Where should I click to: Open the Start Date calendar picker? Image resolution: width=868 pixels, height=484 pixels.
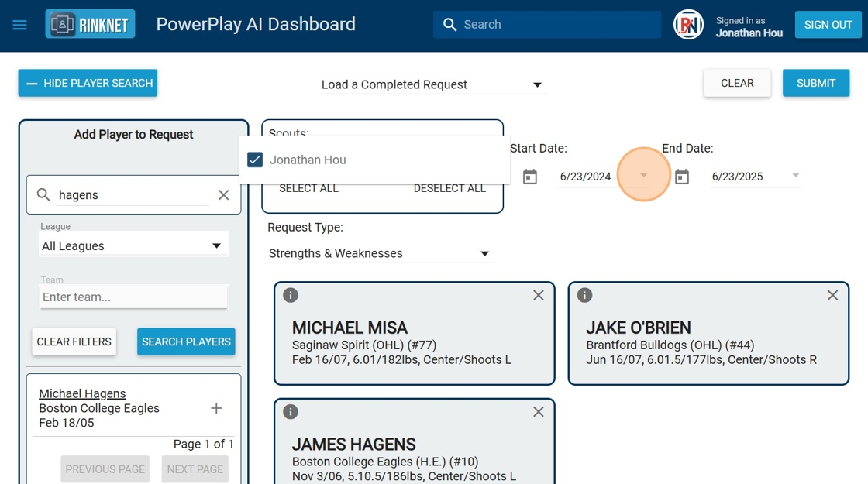530,177
